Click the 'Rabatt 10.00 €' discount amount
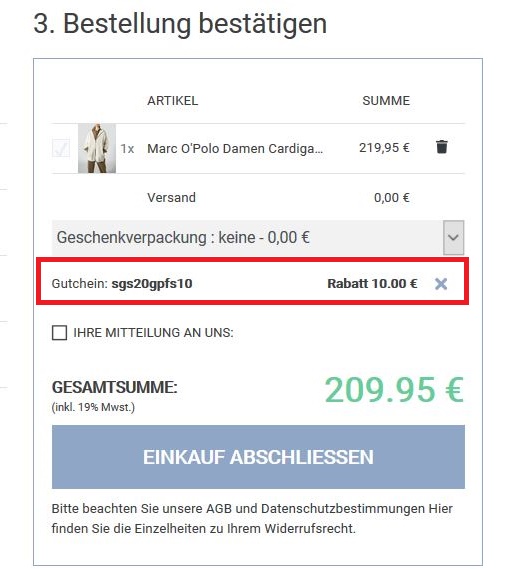Image resolution: width=513 pixels, height=569 pixels. click(x=372, y=283)
